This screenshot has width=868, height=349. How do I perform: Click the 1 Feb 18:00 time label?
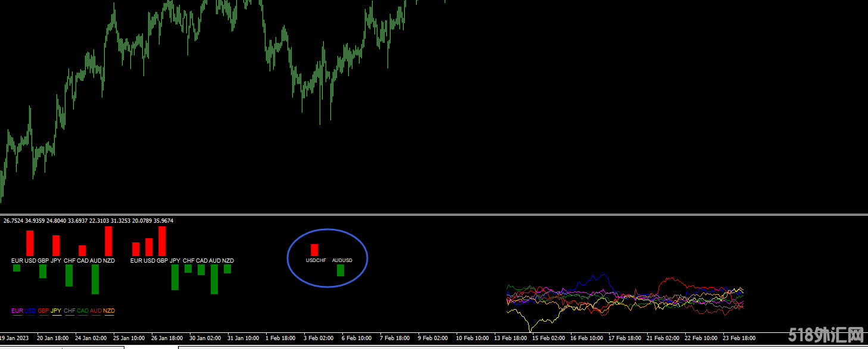(x=280, y=338)
